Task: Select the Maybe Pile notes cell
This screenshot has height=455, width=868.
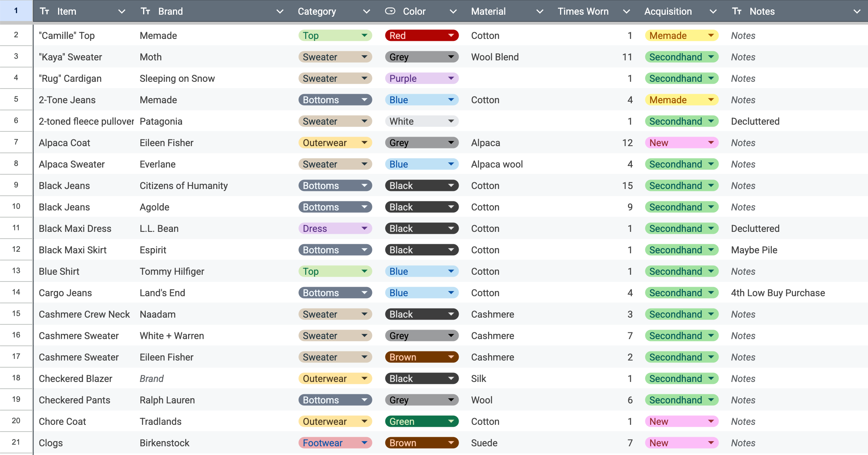Action: point(797,250)
